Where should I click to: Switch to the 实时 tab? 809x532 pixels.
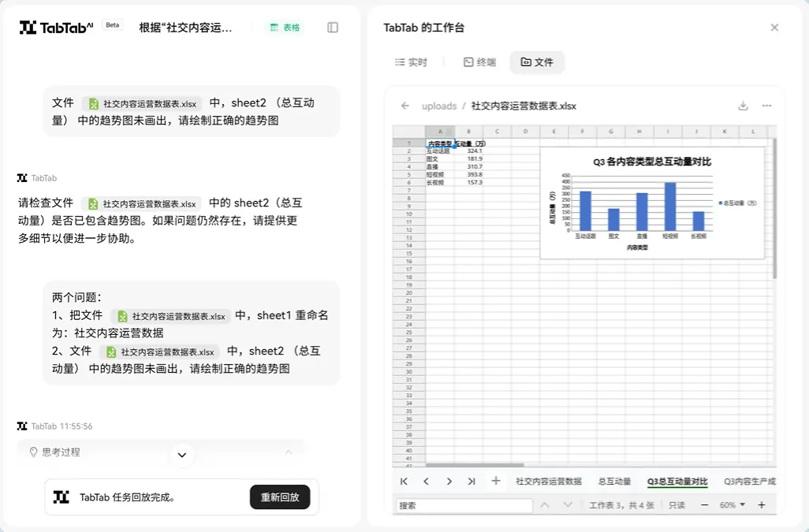[x=412, y=62]
